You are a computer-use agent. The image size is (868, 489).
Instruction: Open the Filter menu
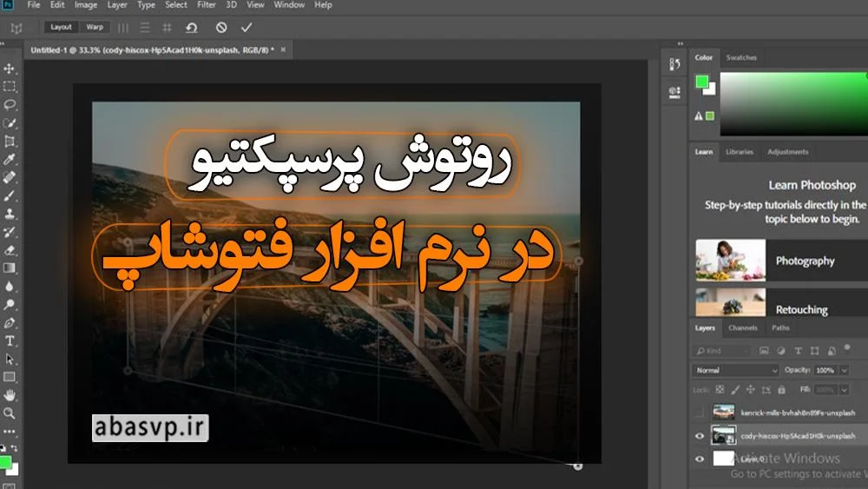coord(207,5)
